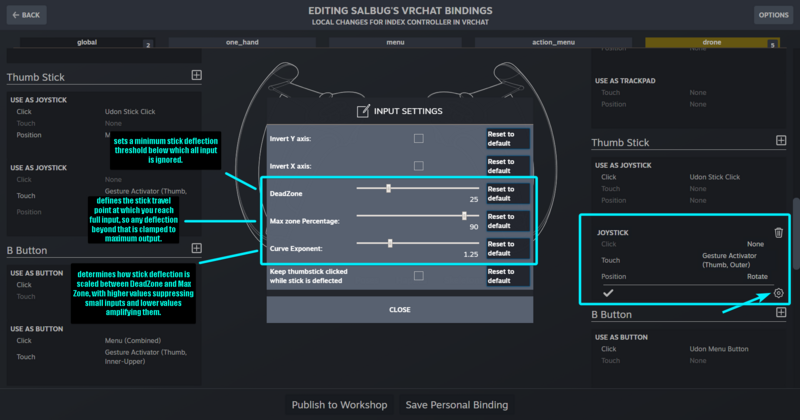Click the Max zone Percentage slider handle
Viewport: 800px width, 420px height.
click(x=464, y=216)
